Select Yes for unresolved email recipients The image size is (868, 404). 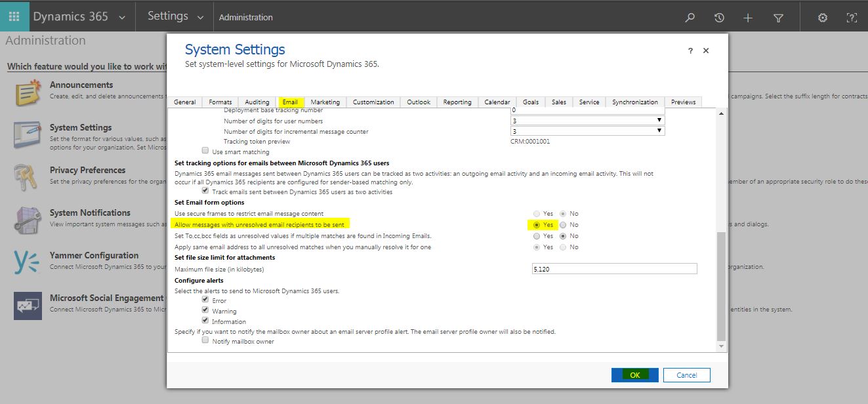(537, 224)
